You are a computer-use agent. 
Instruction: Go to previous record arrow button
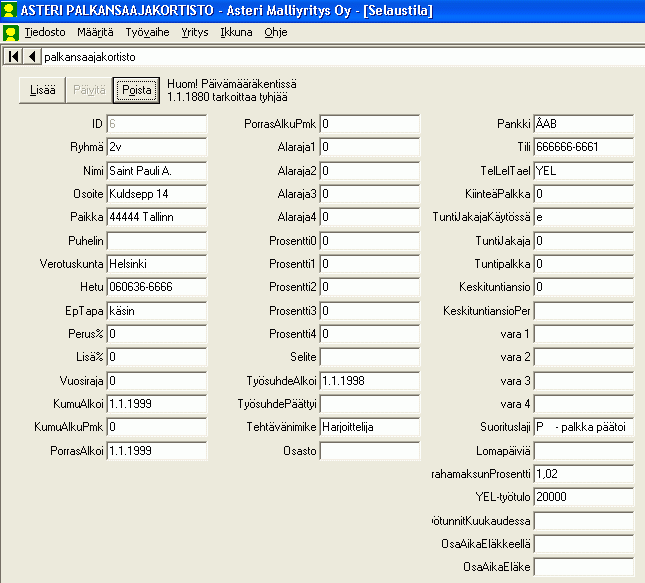[32, 57]
